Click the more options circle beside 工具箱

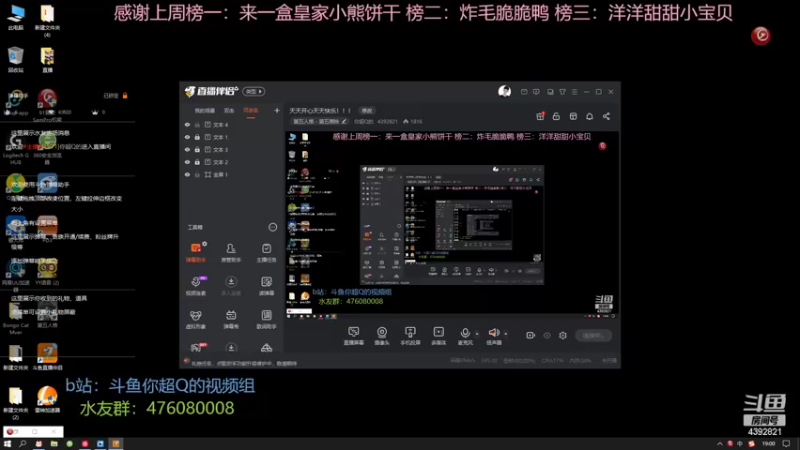click(272, 227)
